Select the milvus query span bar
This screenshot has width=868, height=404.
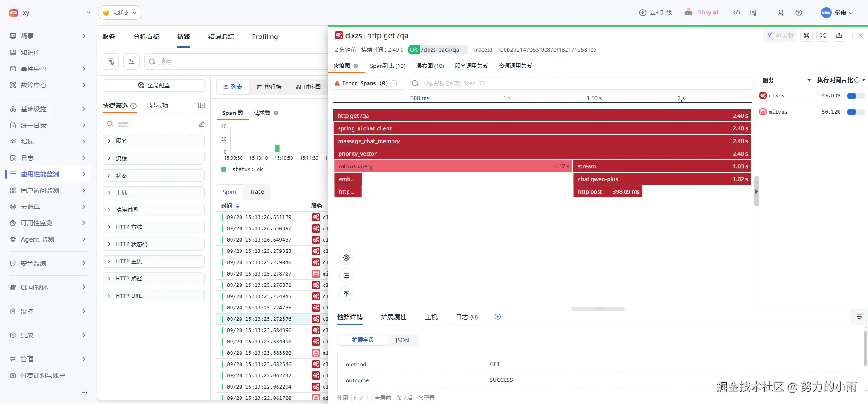(453, 166)
